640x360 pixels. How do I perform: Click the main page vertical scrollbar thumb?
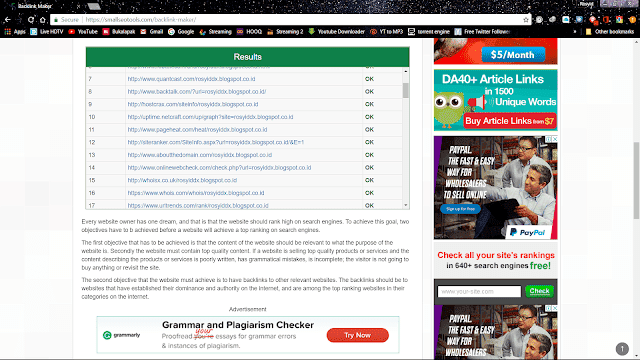pyautogui.click(x=637, y=181)
